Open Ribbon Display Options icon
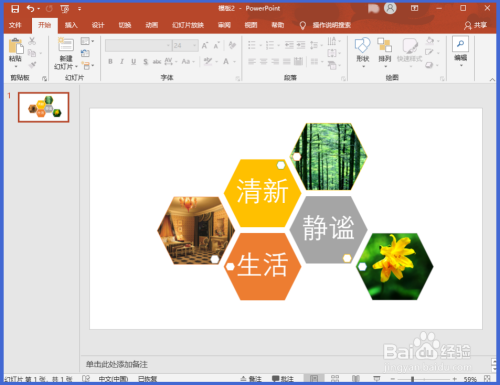Screen dimensions: 500x385 click(x=414, y=8)
